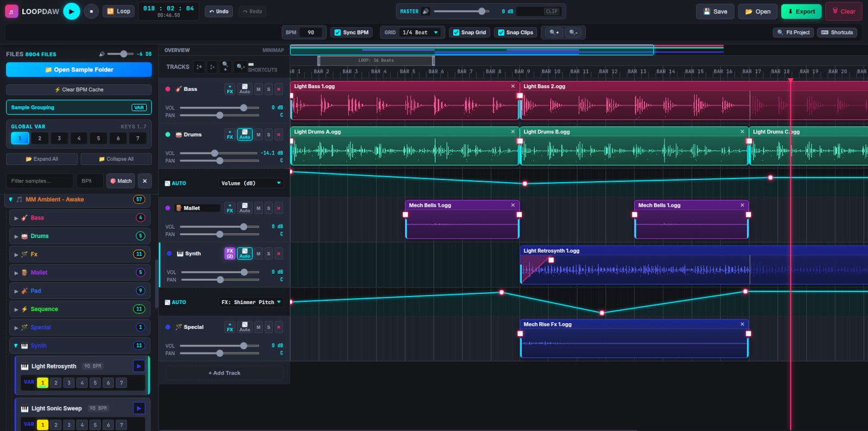Delete the Bass track with red X
868x431 pixels.
[279, 89]
